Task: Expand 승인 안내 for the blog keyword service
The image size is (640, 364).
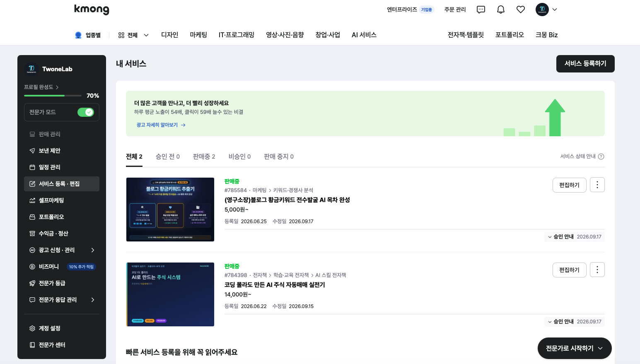Action: pyautogui.click(x=574, y=237)
